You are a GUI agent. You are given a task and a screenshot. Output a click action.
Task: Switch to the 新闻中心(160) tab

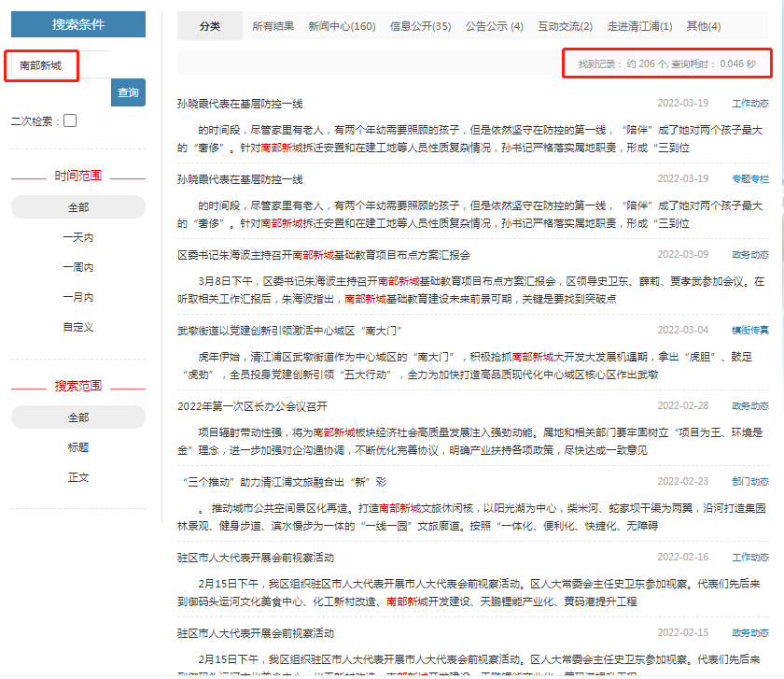[342, 26]
